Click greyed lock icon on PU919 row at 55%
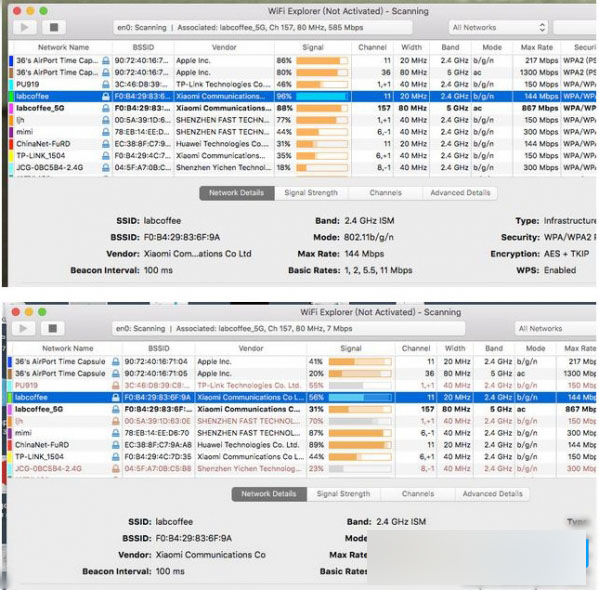This screenshot has height=590, width=599. pos(115,386)
